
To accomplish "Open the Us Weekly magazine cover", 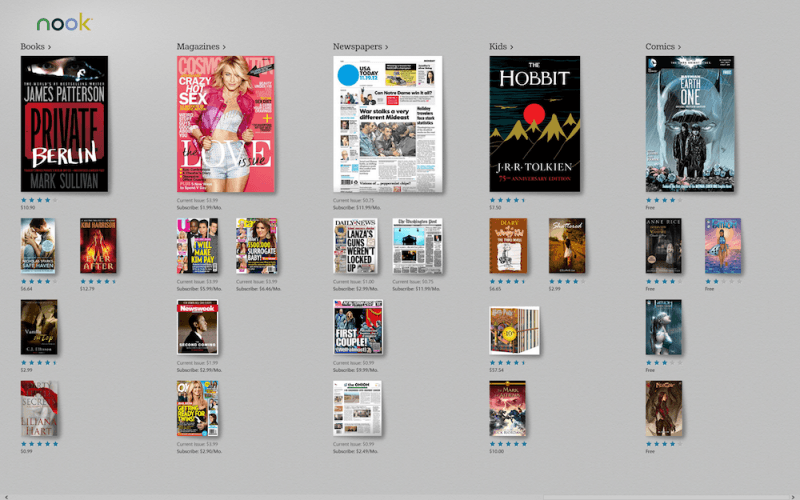I will click(x=197, y=246).
